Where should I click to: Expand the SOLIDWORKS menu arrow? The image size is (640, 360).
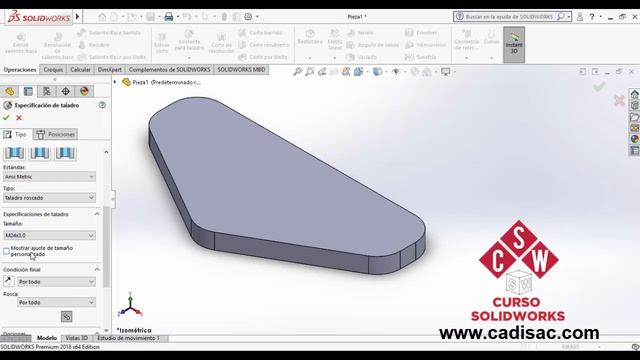pyautogui.click(x=78, y=17)
